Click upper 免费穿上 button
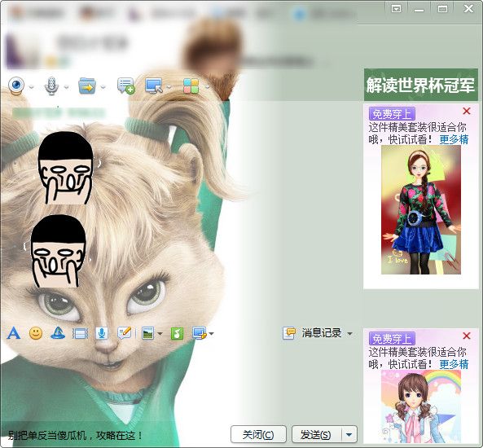This screenshot has width=483, height=448. click(x=392, y=114)
